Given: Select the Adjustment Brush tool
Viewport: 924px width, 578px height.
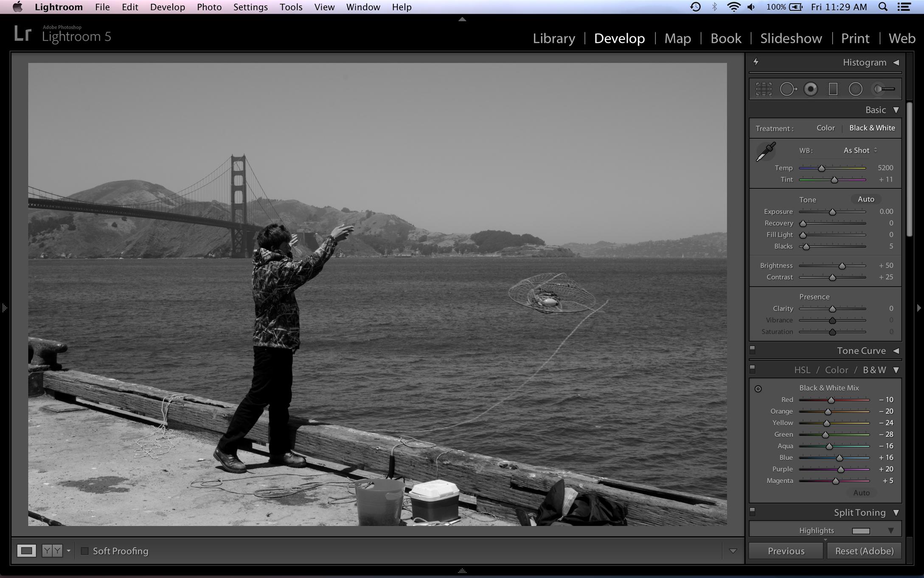Looking at the screenshot, I should tap(884, 89).
